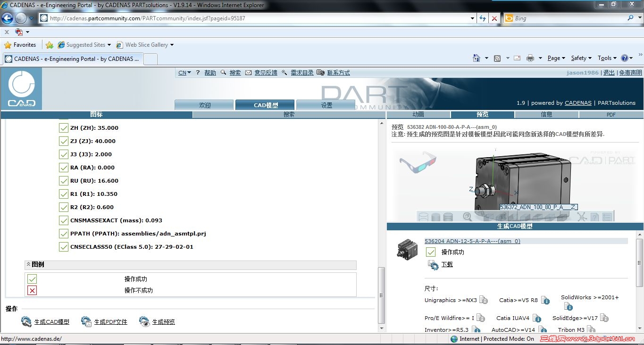The height and width of the screenshot is (345, 644).
Task: Toggle the RA (RA): 0.000 checkbox
Action: (63, 168)
